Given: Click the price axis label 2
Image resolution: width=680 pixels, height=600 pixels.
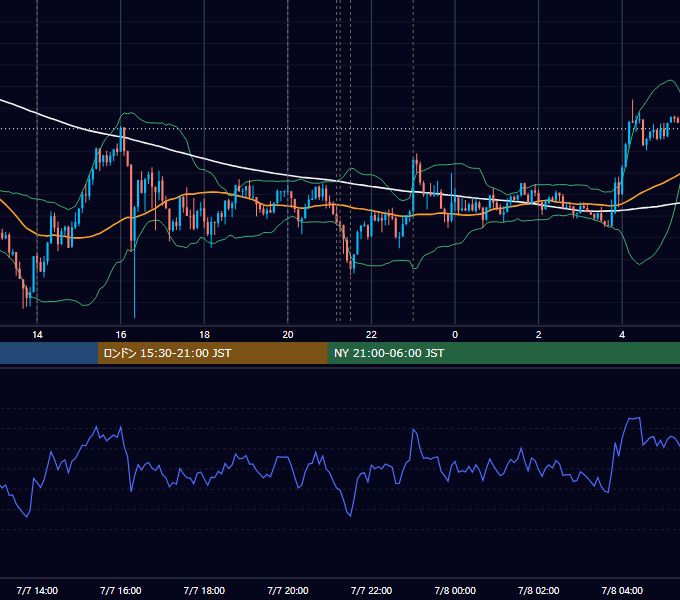Looking at the screenshot, I should point(539,335).
